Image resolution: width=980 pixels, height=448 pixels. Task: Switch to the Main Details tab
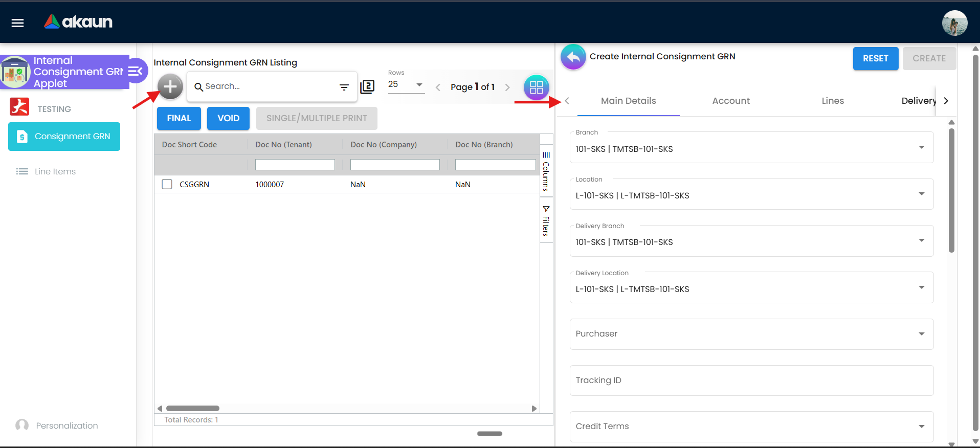(x=628, y=101)
